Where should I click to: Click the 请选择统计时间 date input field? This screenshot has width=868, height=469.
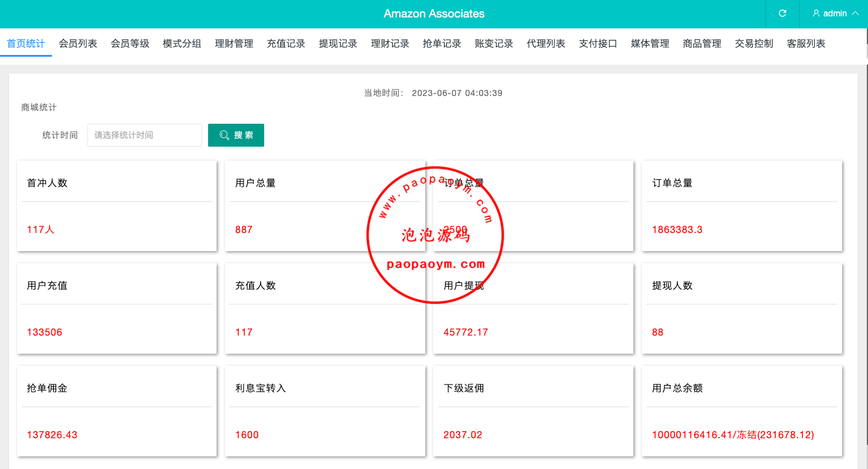click(145, 135)
